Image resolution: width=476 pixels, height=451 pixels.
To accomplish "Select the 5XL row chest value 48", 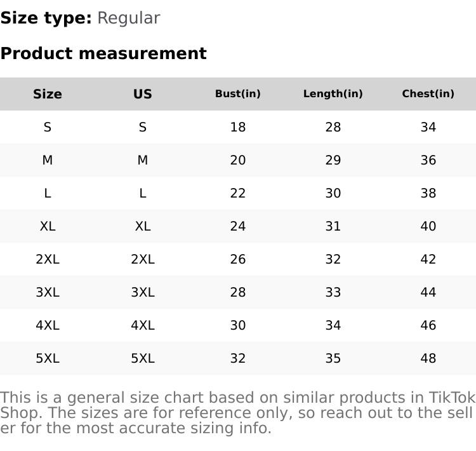I will click(x=428, y=358).
